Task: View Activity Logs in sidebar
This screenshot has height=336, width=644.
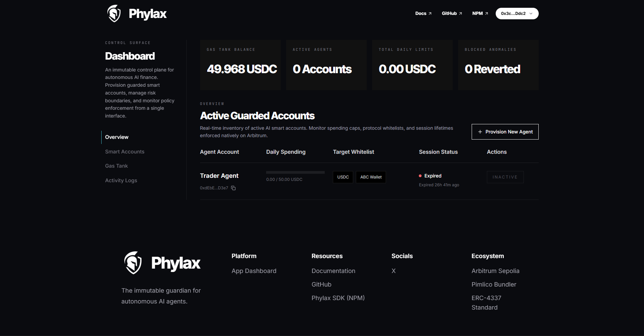Action: 121,181
